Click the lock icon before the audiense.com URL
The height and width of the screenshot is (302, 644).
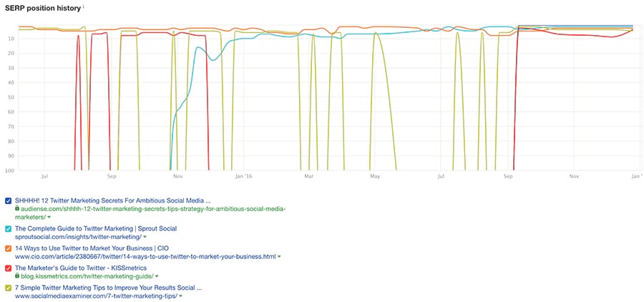17,209
